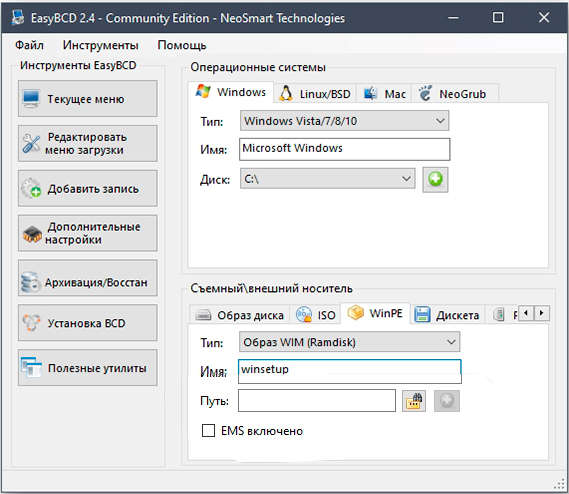Image resolution: width=569 pixels, height=494 pixels.
Task: Toggle the EMS включено checkbox
Action: (x=208, y=430)
